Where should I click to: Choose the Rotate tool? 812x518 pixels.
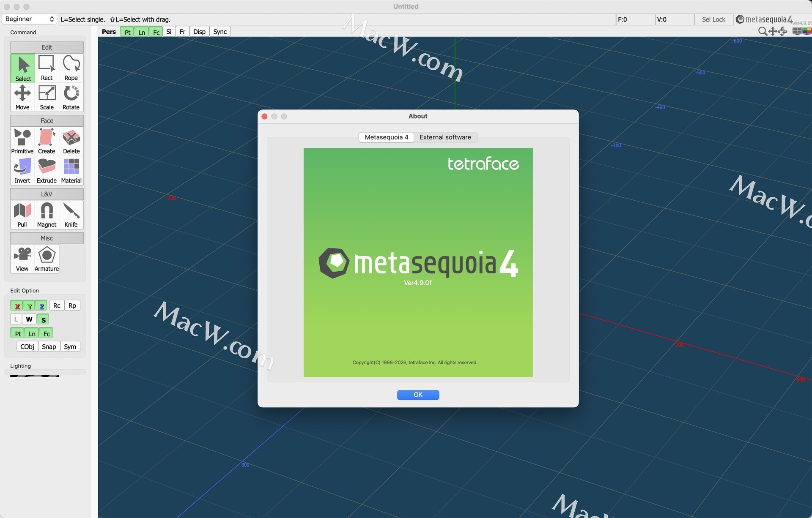pos(71,97)
